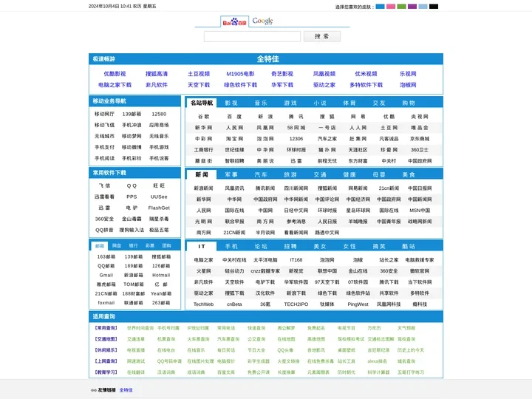
Task: Switch to the 网盘 tab
Action: pyautogui.click(x=117, y=245)
